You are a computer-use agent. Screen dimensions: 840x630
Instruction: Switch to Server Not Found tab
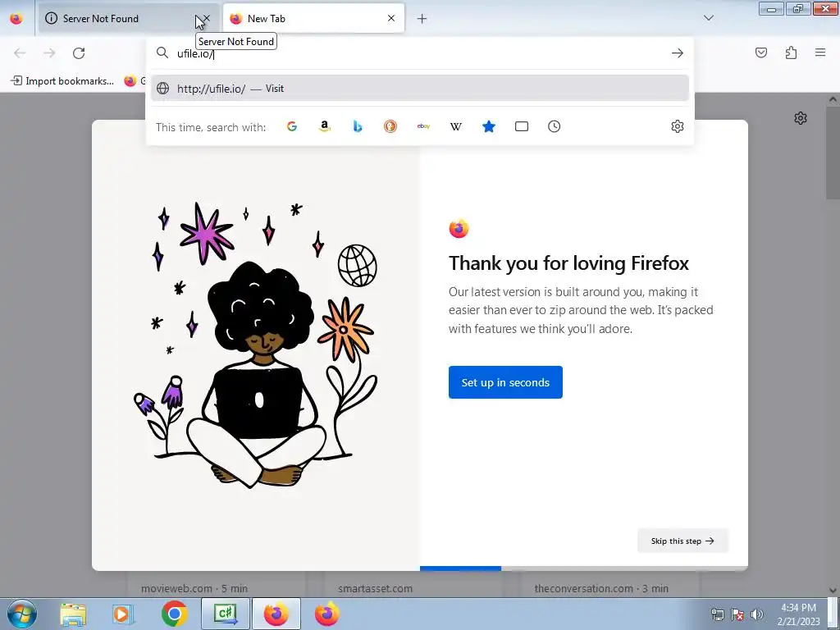pyautogui.click(x=129, y=18)
